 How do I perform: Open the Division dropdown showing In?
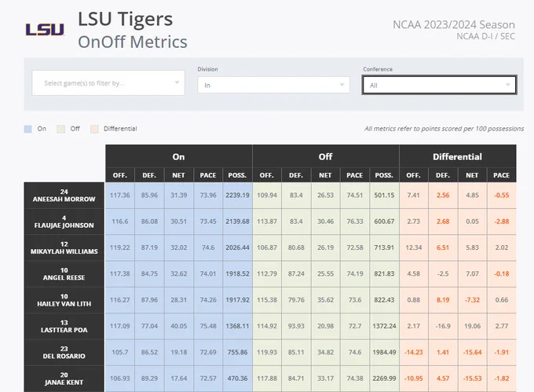[273, 85]
